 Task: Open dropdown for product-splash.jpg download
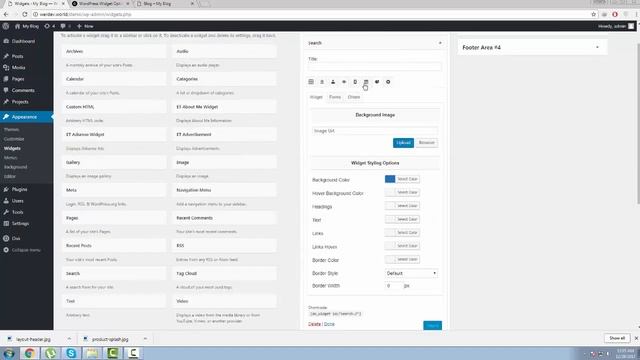click(145, 339)
